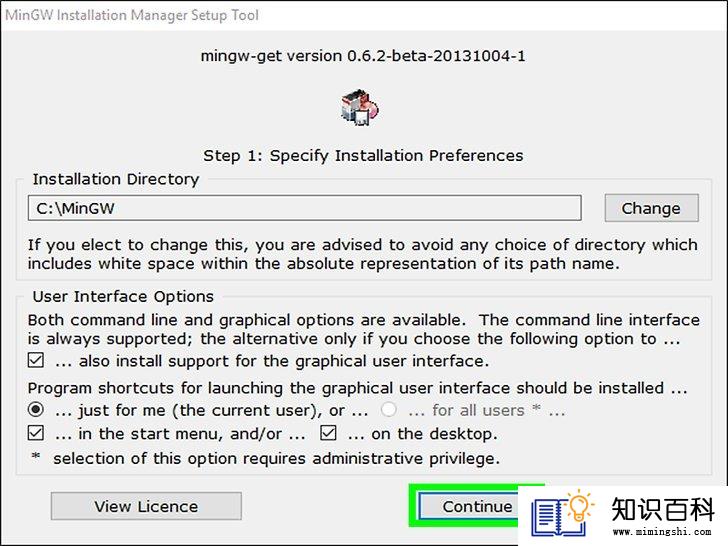Image resolution: width=728 pixels, height=546 pixels.
Task: Click the book and lightbulb watermark logo
Action: pos(563,513)
